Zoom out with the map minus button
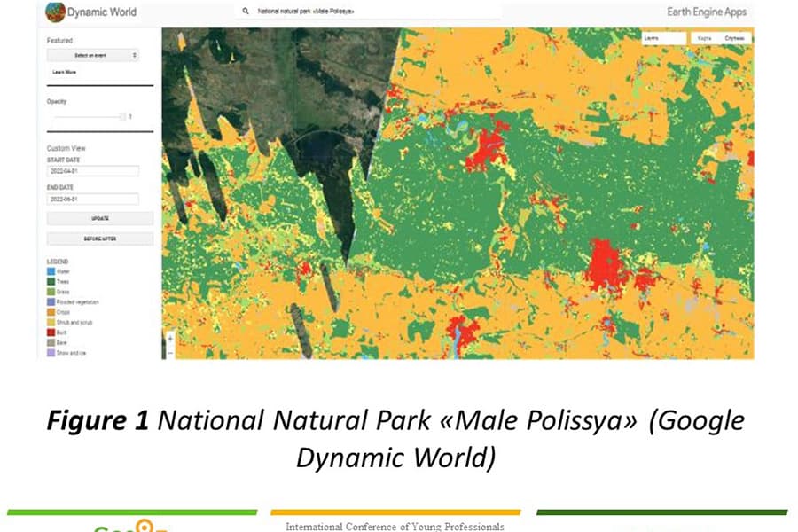This screenshot has width=798, height=532. coord(170,352)
